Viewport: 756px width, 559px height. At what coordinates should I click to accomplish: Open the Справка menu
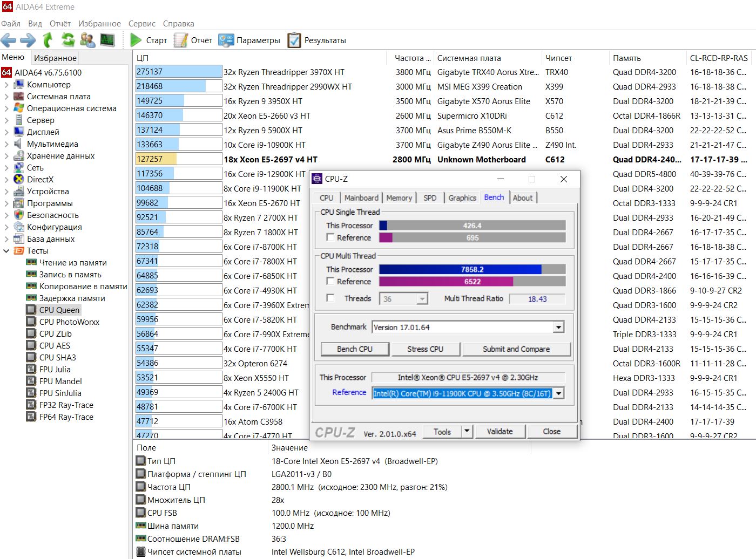point(179,23)
